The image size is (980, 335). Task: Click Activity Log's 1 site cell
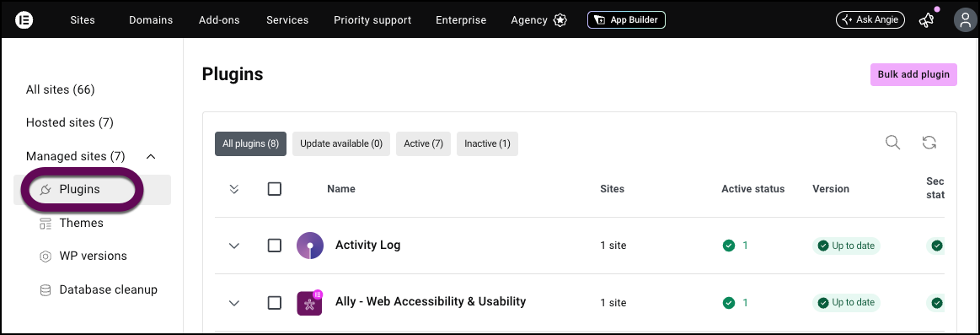613,246
